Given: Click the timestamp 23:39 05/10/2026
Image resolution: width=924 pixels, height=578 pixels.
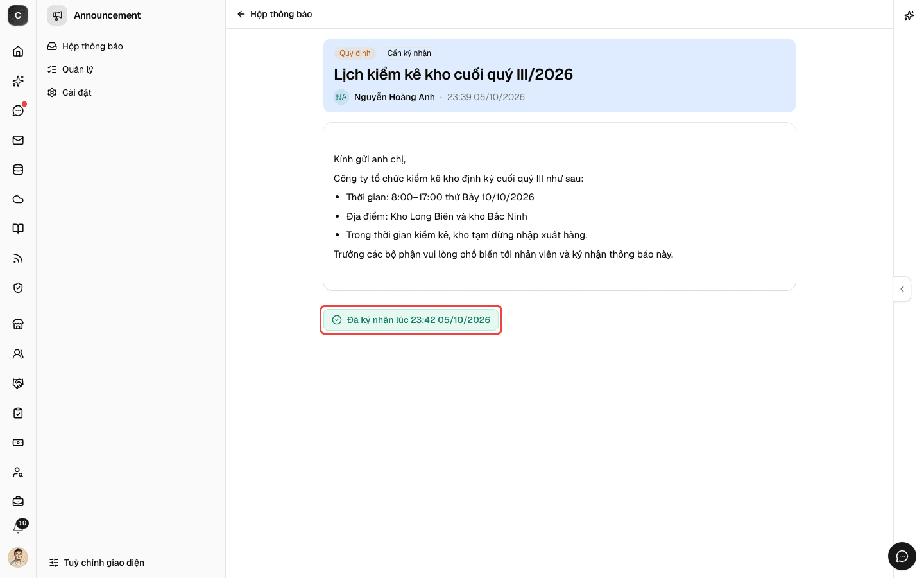Looking at the screenshot, I should (x=486, y=97).
